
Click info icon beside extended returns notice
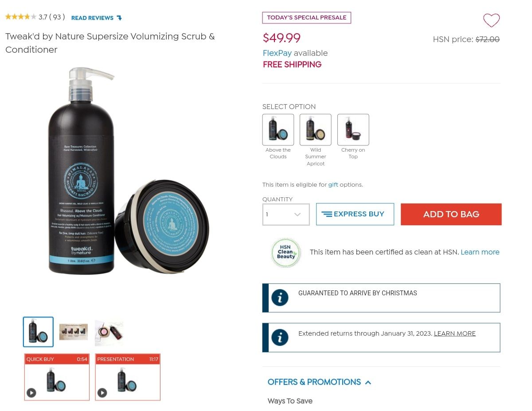click(x=280, y=337)
